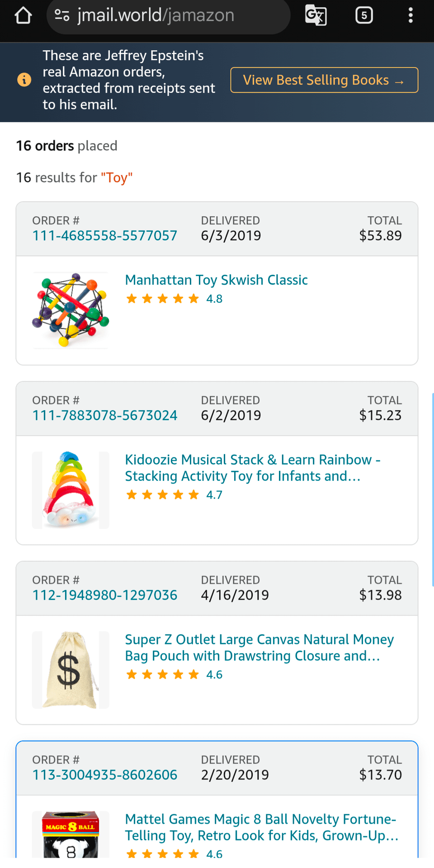Screen dimensions: 434x868
Task: Click the canvas money bag thumbnail
Action: pyautogui.click(x=71, y=670)
